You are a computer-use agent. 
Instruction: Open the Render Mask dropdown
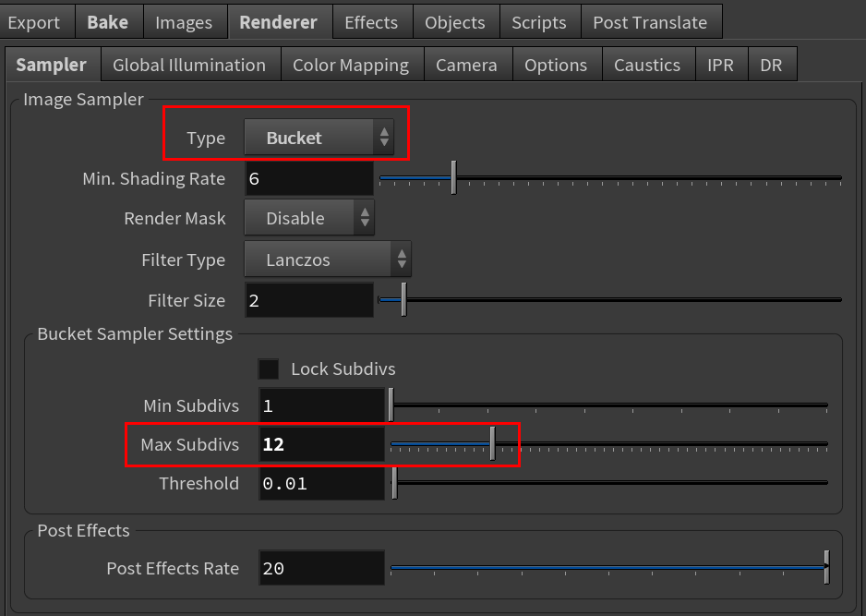[309, 218]
